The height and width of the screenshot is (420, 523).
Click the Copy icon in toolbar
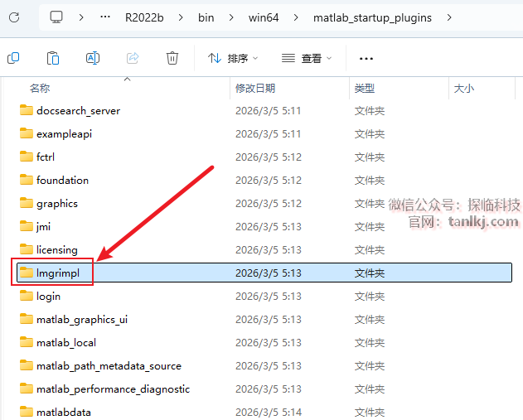[x=13, y=58]
